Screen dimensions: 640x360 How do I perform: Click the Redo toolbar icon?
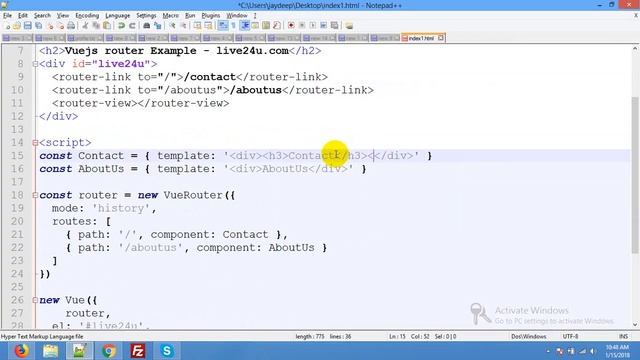[x=132, y=26]
